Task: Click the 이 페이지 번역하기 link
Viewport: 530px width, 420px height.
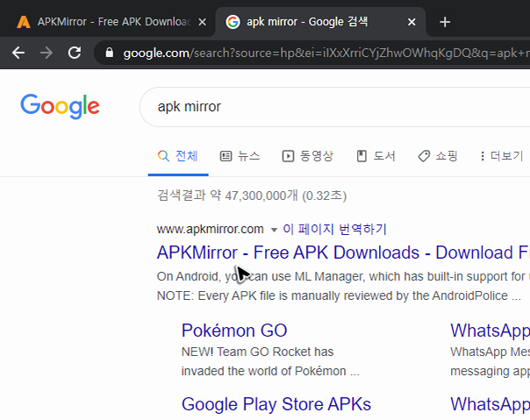Action: tap(334, 229)
